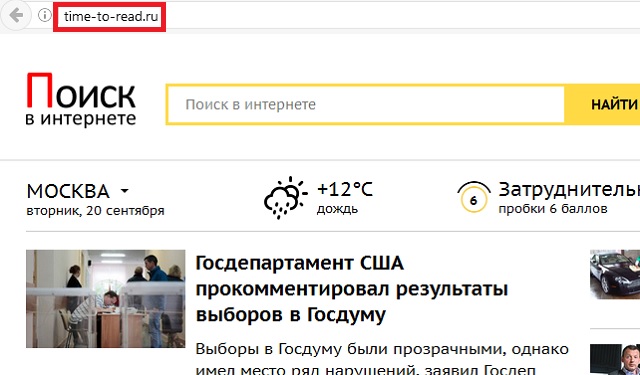Read the Выборы в Госдуму article summary
The image size is (640, 375).
pos(382,360)
